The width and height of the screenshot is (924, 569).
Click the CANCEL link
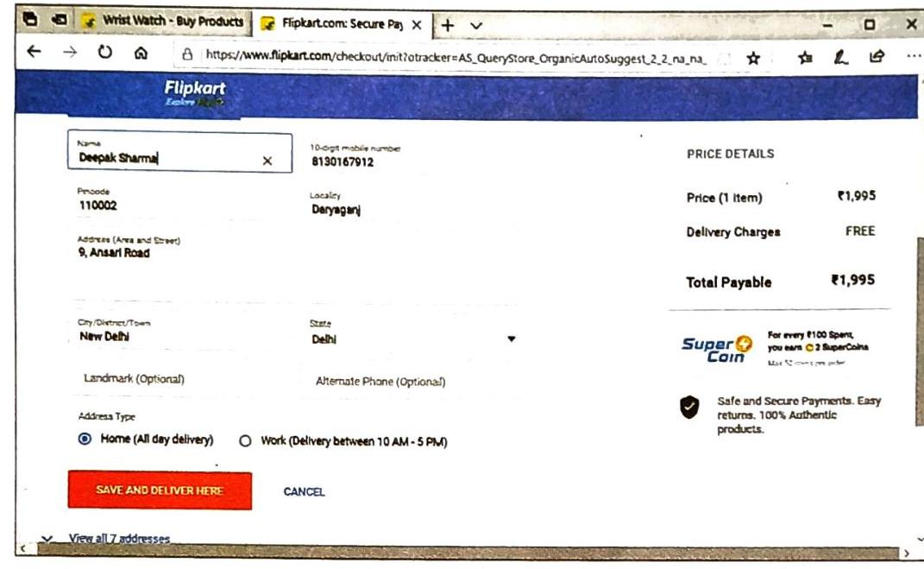click(x=304, y=492)
